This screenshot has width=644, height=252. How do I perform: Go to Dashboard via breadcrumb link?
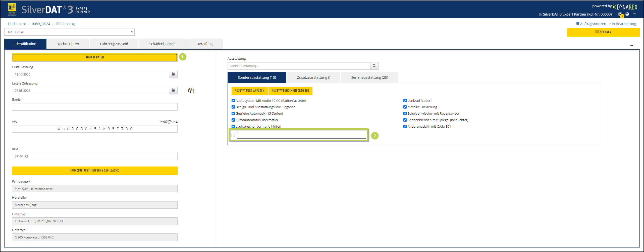tap(17, 24)
